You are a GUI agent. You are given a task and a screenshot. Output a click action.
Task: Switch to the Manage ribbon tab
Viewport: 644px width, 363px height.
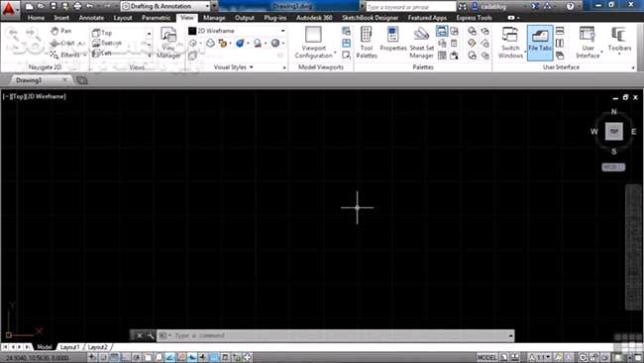(x=214, y=18)
